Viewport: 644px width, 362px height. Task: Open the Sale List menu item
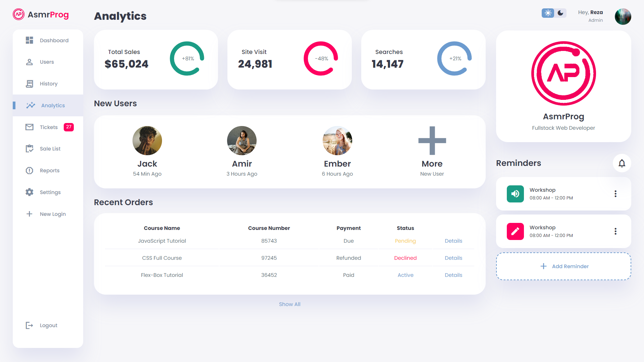(x=50, y=148)
